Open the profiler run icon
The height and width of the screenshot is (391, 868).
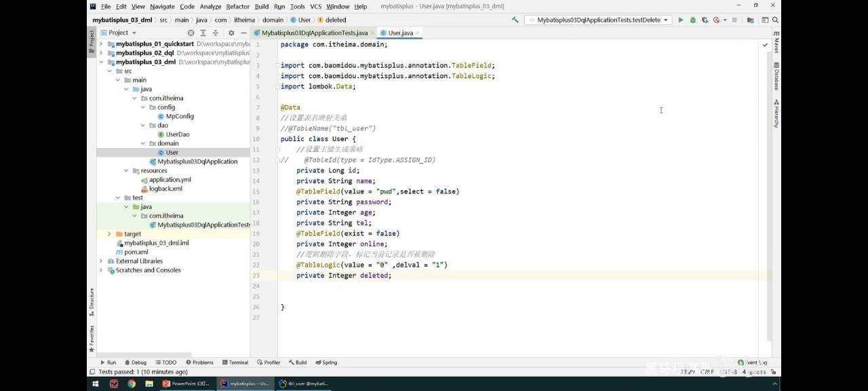click(x=716, y=20)
